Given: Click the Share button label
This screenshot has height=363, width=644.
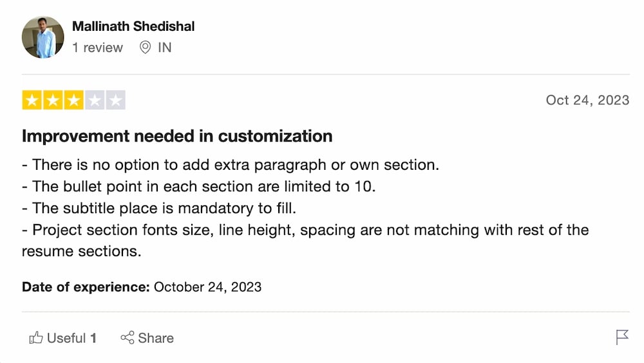Looking at the screenshot, I should click(156, 338).
